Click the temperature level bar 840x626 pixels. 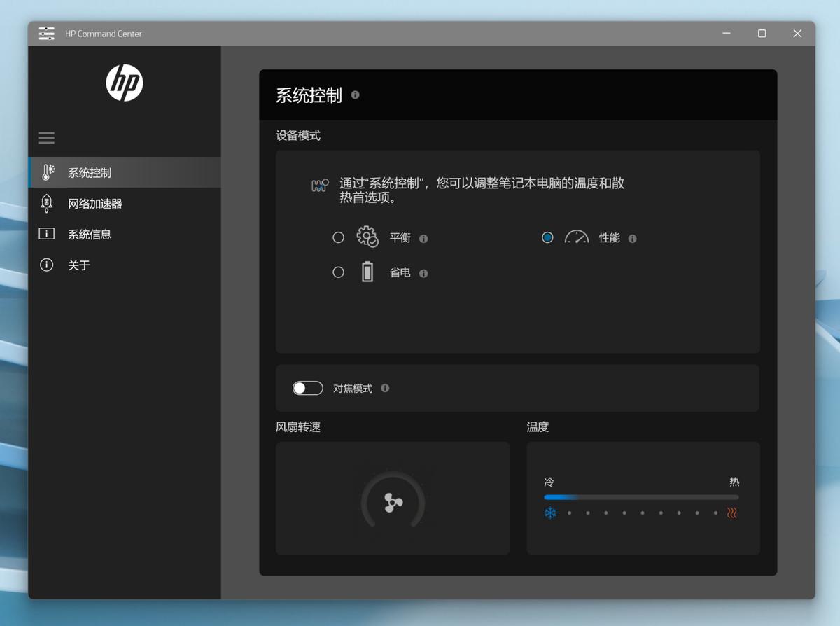(x=641, y=497)
